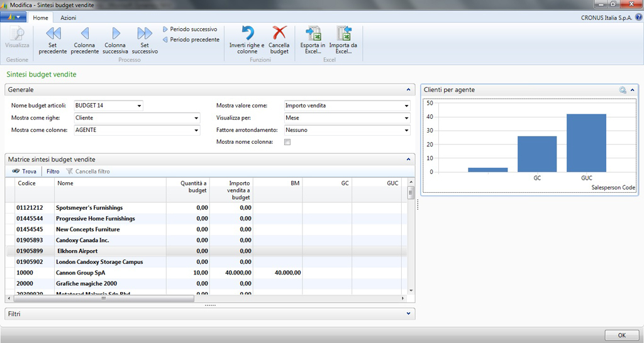
Task: Click Inverti righe e colonne icon
Action: tap(247, 34)
